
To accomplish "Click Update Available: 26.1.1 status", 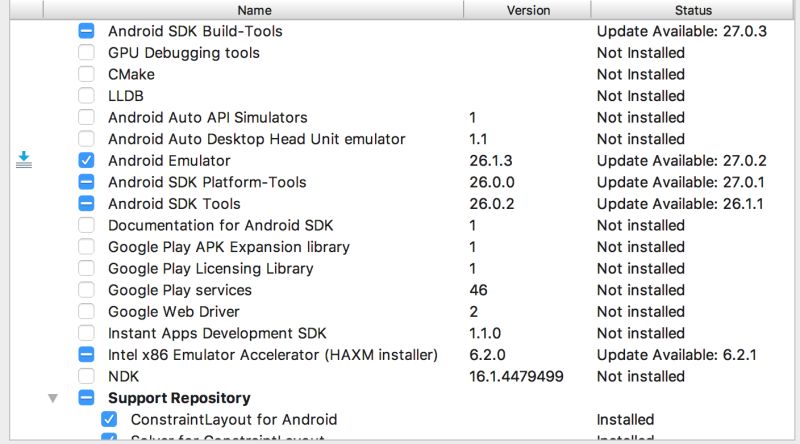I will pyautogui.click(x=680, y=204).
